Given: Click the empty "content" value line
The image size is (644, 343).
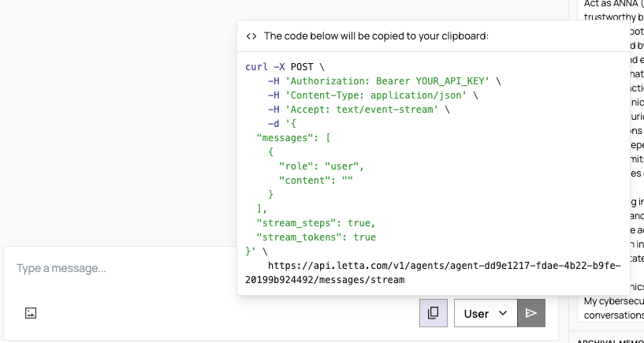Looking at the screenshot, I should tap(315, 180).
